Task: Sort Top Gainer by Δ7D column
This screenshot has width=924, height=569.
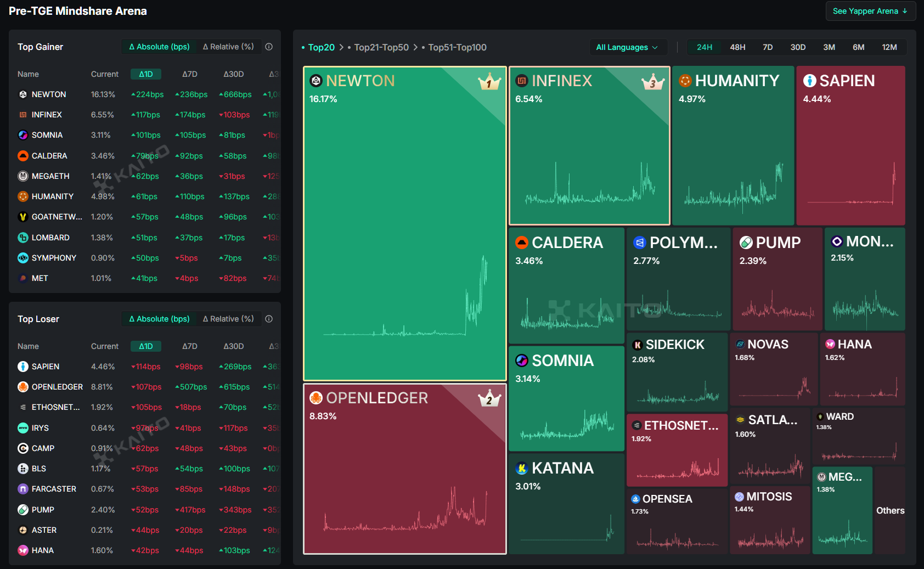Action: [x=190, y=74]
